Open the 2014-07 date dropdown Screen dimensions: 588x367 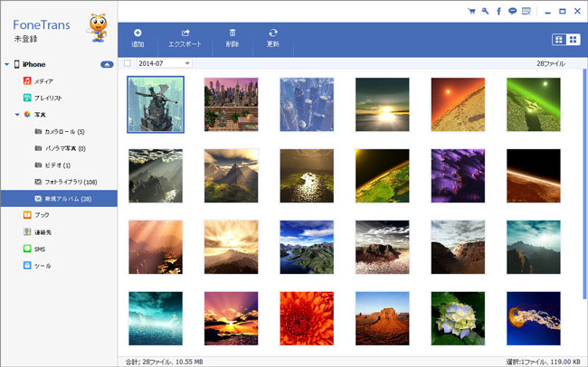click(x=187, y=63)
